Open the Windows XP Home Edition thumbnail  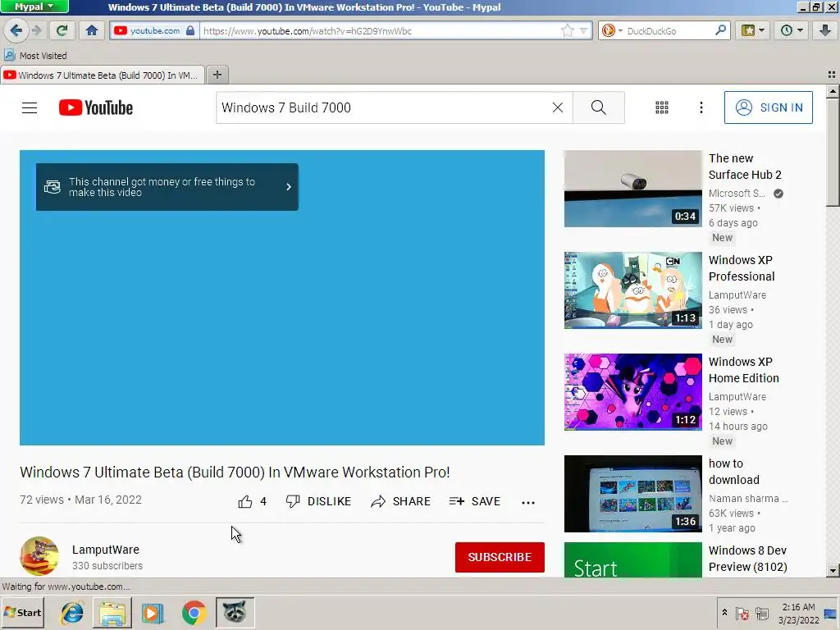[x=632, y=391]
